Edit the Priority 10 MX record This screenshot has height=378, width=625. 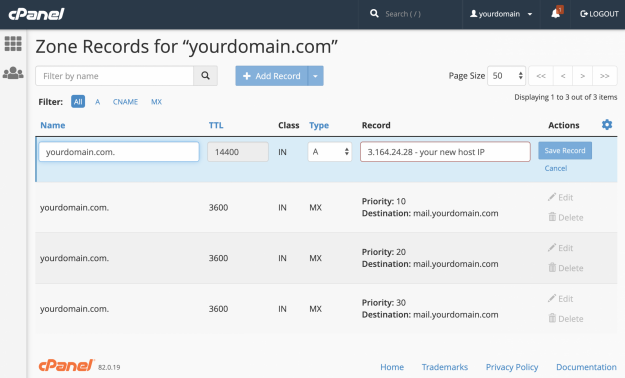tap(560, 197)
